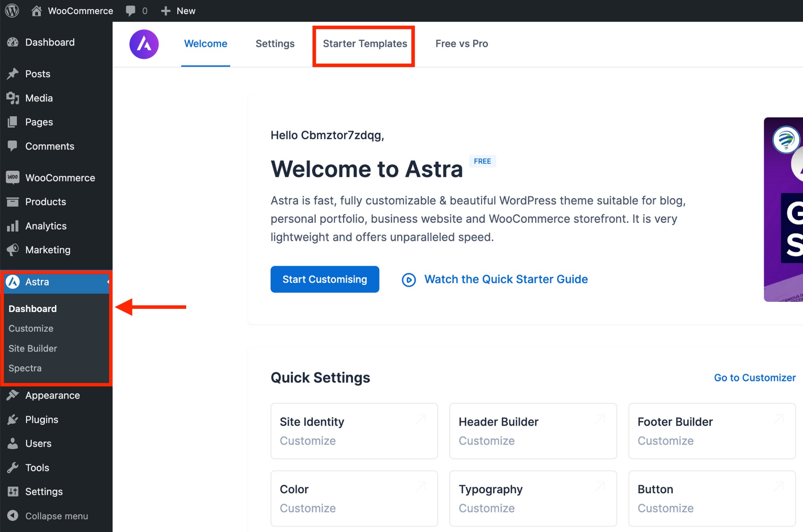Image resolution: width=803 pixels, height=532 pixels.
Task: Click the Astra logo icon in sidebar
Action: (13, 282)
